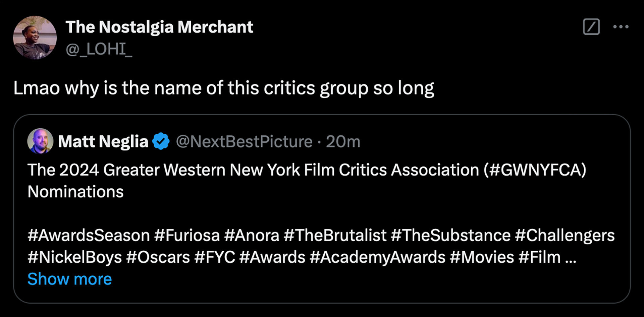Click the 20m timestamp

[x=343, y=141]
